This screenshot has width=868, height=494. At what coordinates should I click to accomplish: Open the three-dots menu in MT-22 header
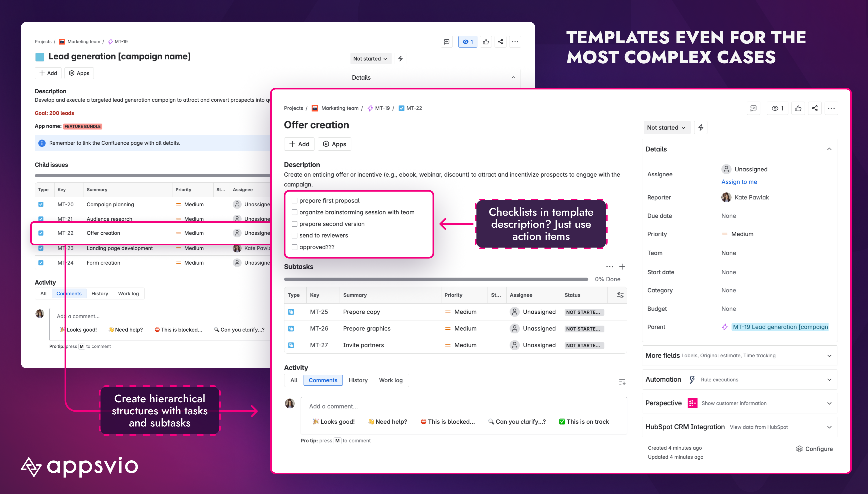(x=831, y=108)
